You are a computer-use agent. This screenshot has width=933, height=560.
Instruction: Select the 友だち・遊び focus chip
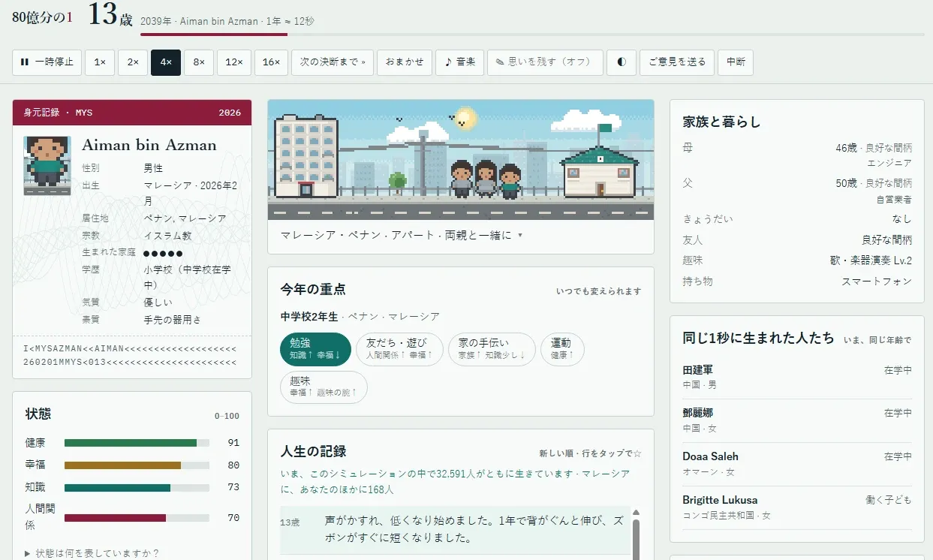coord(399,349)
